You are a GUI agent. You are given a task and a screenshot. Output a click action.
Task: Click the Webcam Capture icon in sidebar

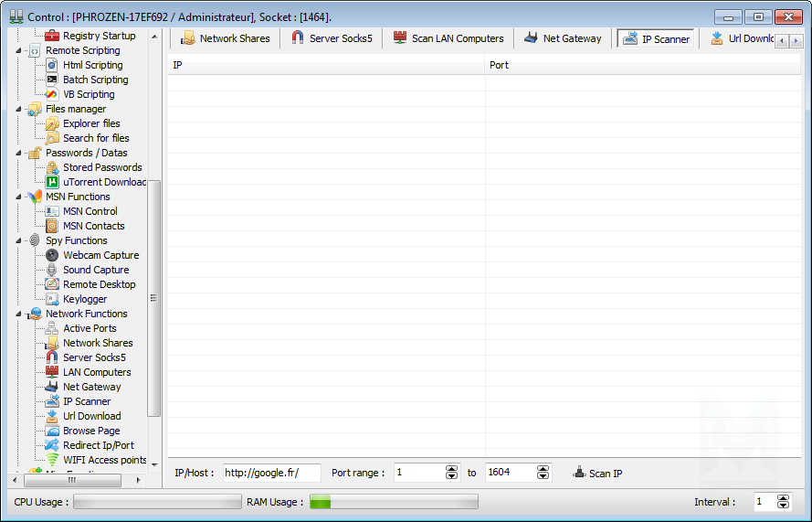pos(52,255)
